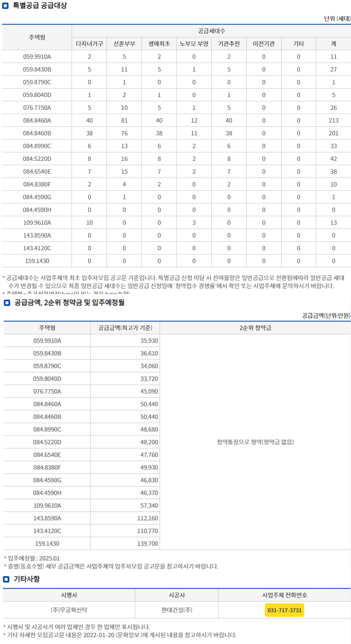Viewport: 351px width, 644px height.
Task: Select price 36,610 for 059.8430B
Action: [149, 353]
